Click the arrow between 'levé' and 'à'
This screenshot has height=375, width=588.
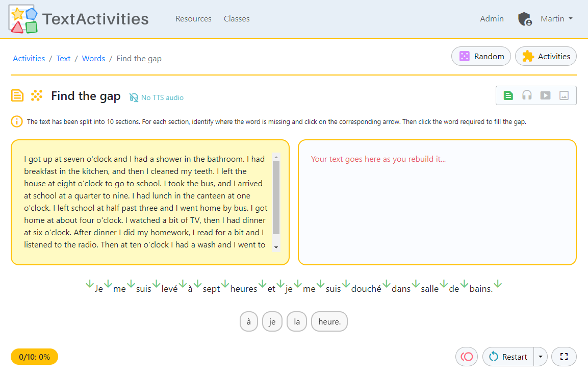[183, 284]
